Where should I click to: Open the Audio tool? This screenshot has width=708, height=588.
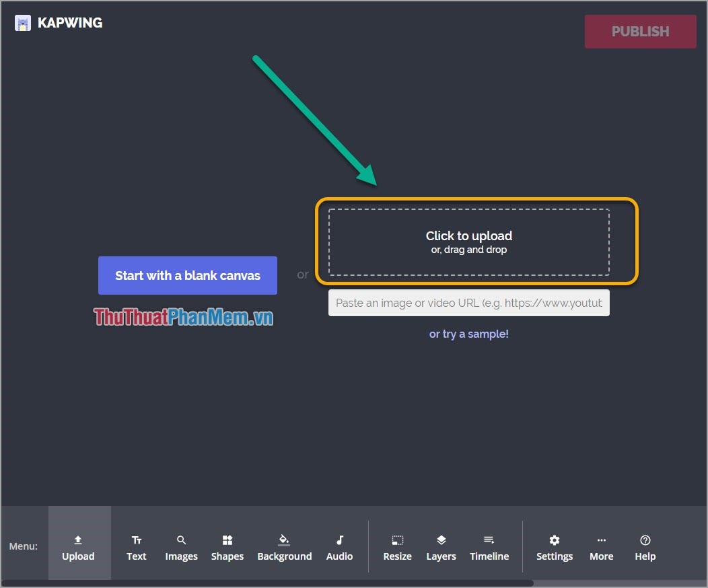(x=339, y=547)
